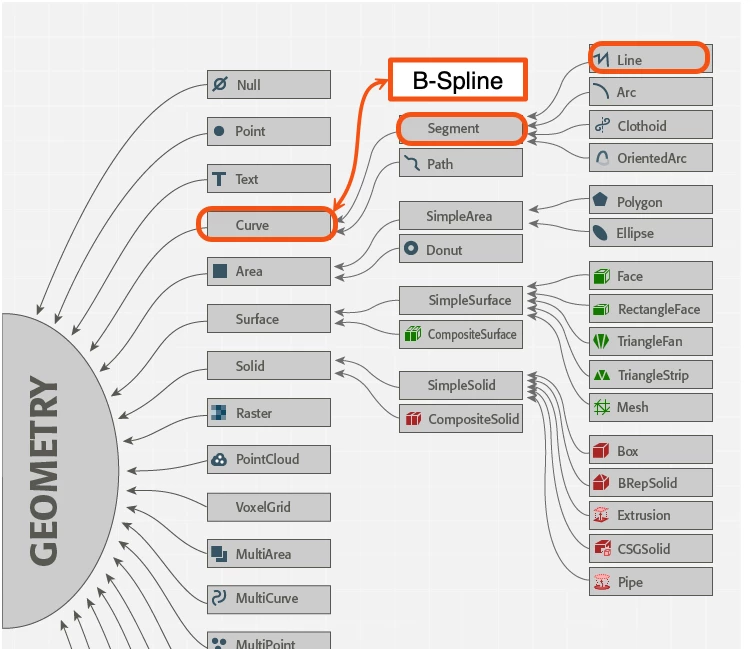Click the Box red cube icon
The height and width of the screenshot is (649, 754).
(601, 451)
